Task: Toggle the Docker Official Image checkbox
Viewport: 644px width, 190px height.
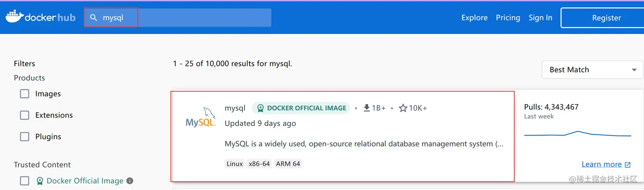Action: pos(25,181)
